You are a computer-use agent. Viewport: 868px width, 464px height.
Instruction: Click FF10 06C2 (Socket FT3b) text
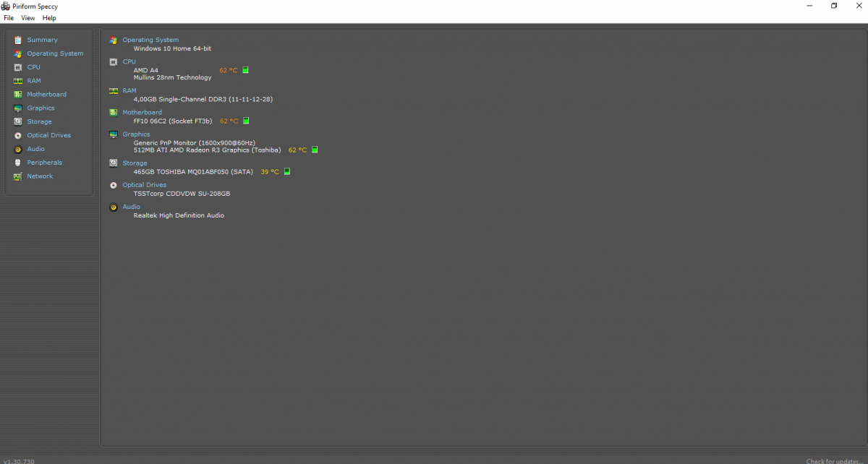(173, 121)
